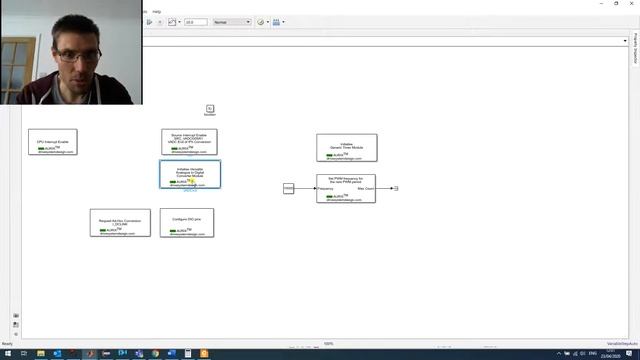The height and width of the screenshot is (360, 640).
Task: Select the constant block feeding Frequency
Action: (288, 189)
